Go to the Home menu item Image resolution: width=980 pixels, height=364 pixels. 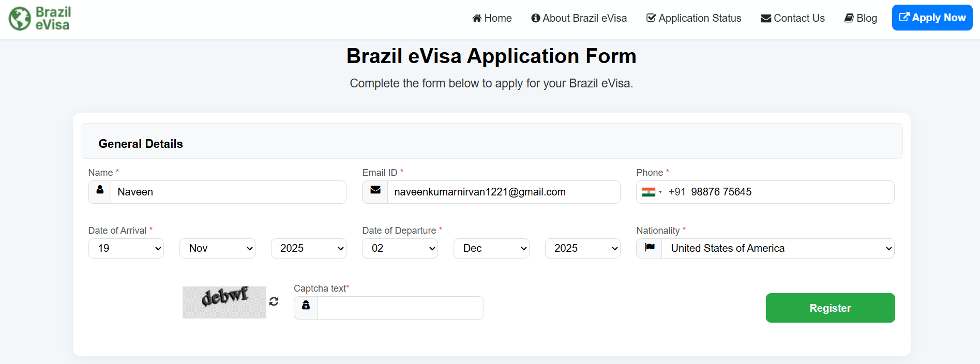pyautogui.click(x=492, y=18)
